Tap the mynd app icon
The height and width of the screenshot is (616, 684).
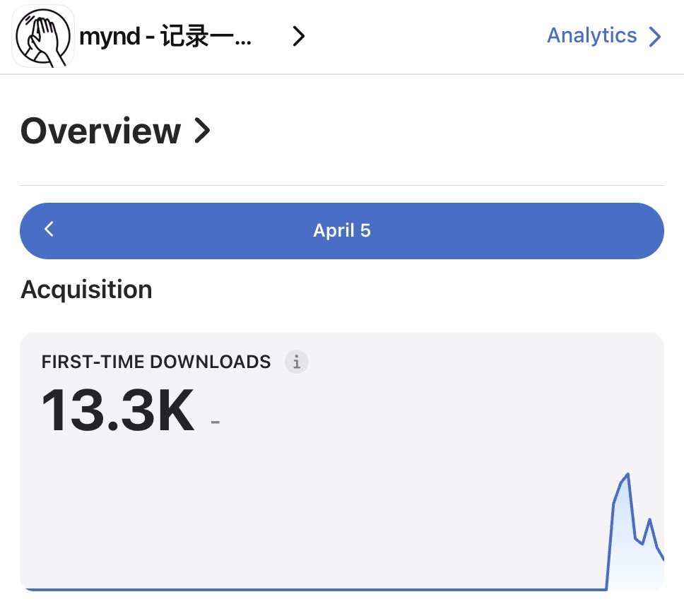tap(42, 36)
